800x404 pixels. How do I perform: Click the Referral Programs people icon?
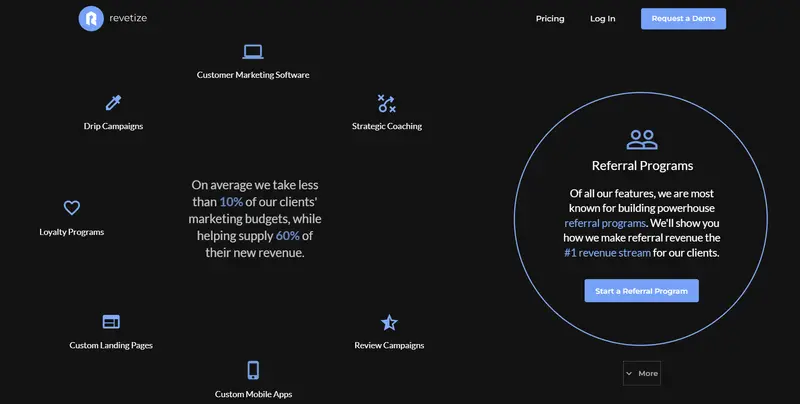(642, 139)
